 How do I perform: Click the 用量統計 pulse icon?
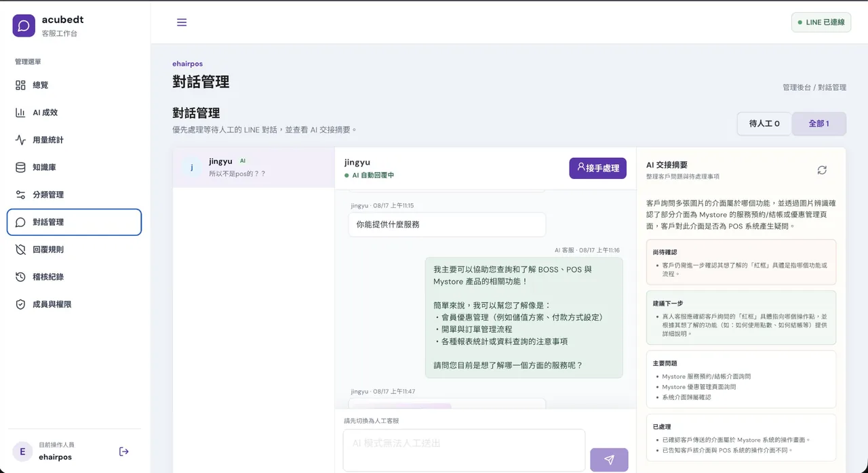(20, 140)
